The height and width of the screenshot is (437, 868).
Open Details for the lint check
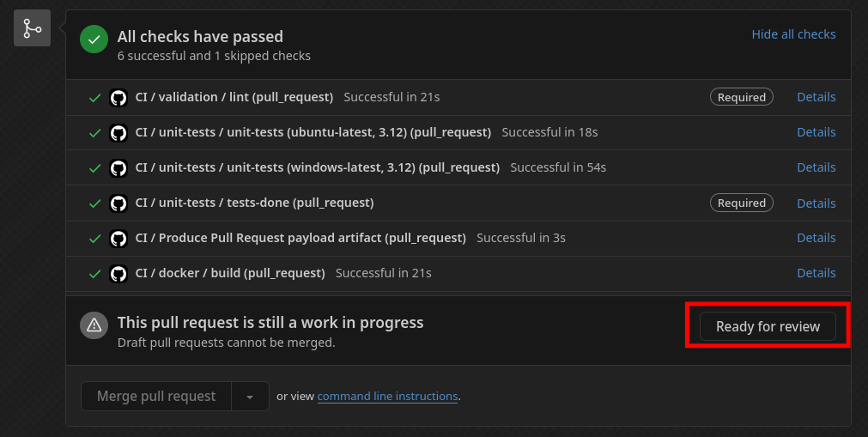tap(816, 97)
